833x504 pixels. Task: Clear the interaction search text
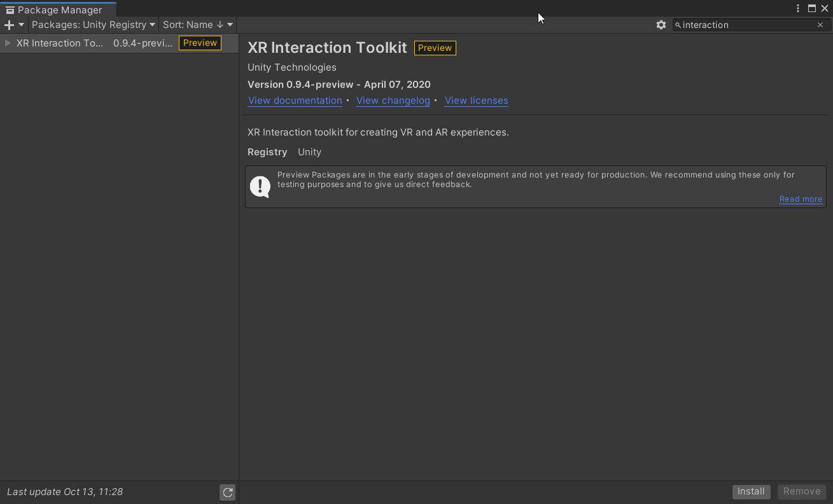(x=820, y=25)
